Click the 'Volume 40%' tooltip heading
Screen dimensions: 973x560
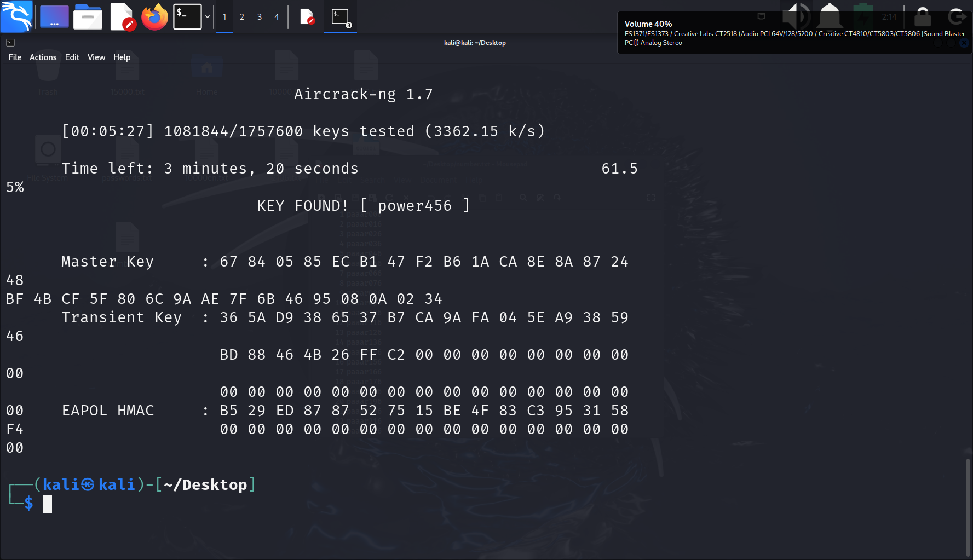[648, 24]
